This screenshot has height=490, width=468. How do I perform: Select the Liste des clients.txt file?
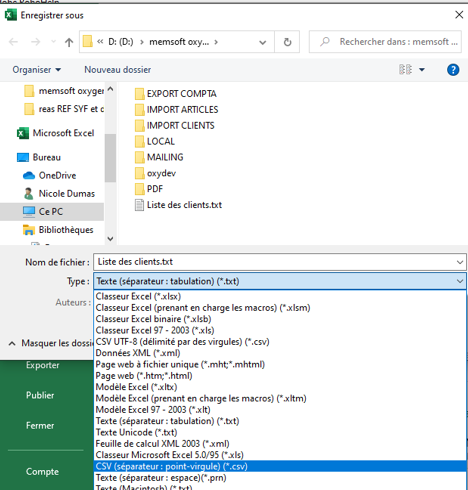(178, 205)
